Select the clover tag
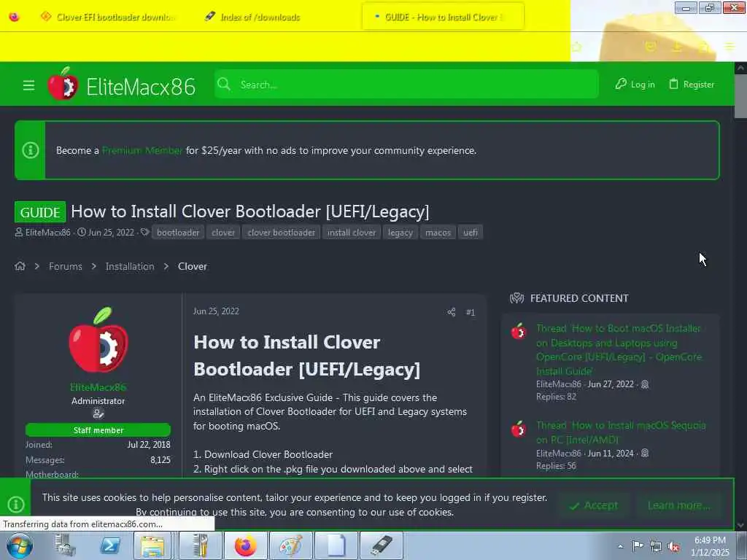747x560 pixels. pyautogui.click(x=223, y=233)
